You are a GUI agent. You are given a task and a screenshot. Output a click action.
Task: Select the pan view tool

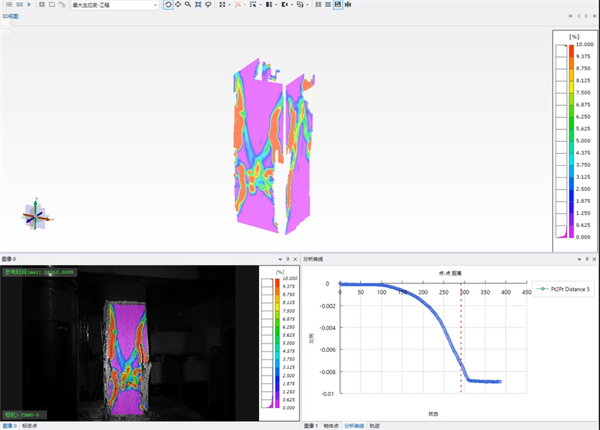[177, 5]
